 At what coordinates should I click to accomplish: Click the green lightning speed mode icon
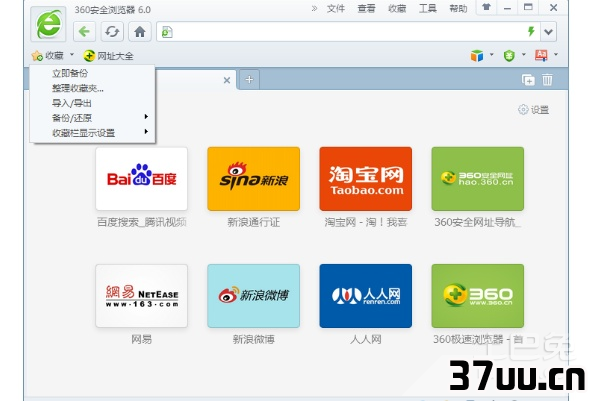click(531, 32)
